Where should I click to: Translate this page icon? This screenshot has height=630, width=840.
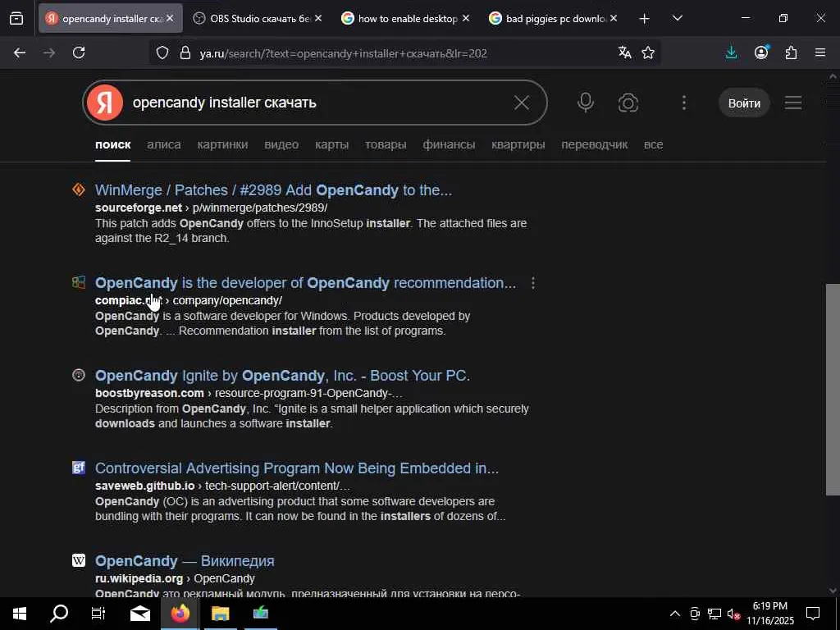coord(624,52)
